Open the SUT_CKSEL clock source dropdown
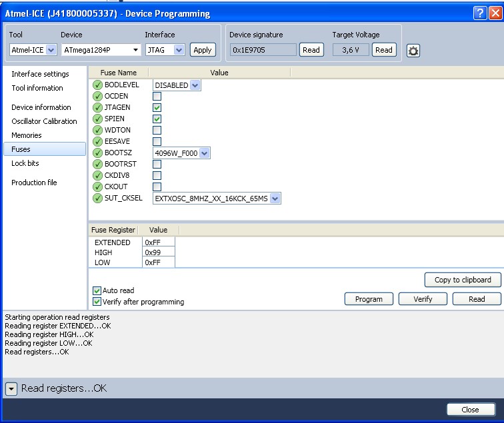The width and height of the screenshot is (504, 423). (x=217, y=198)
